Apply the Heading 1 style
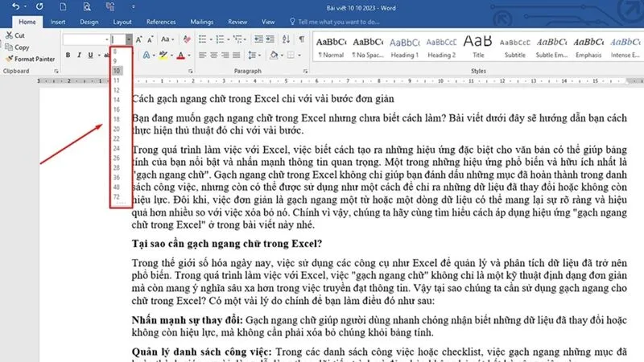The image size is (644, 362). 405,47
